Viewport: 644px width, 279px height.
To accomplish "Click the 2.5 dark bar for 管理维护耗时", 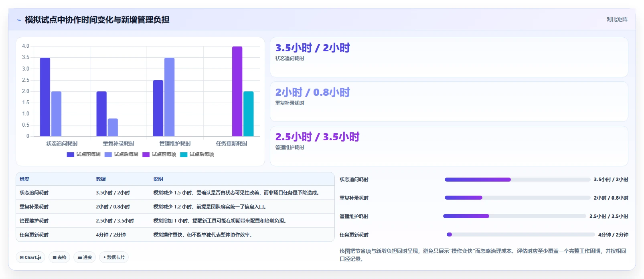I will coord(158,108).
